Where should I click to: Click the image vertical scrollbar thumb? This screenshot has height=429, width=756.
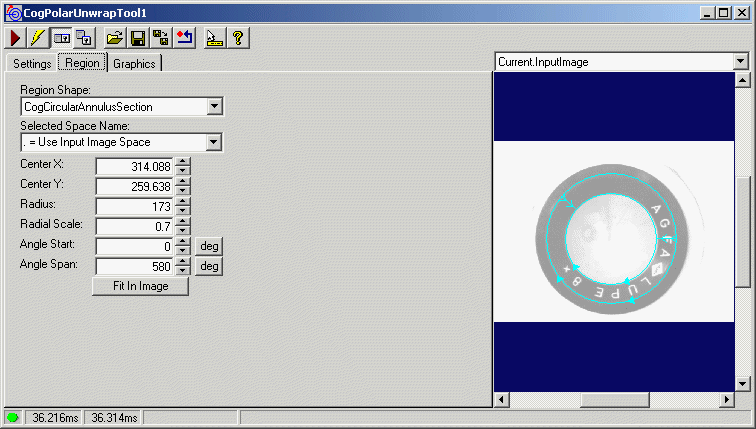click(x=742, y=232)
